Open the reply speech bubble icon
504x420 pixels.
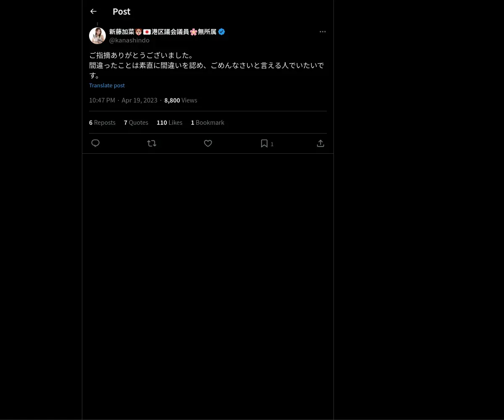pyautogui.click(x=95, y=143)
